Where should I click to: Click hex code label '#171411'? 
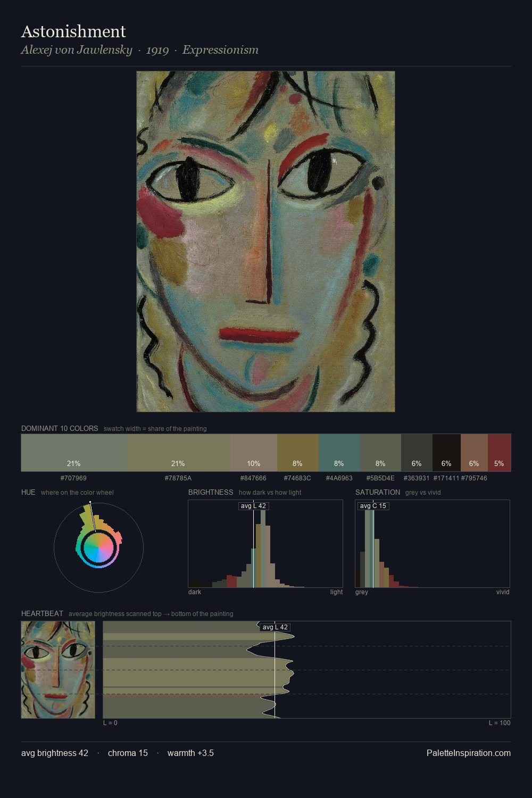point(446,478)
